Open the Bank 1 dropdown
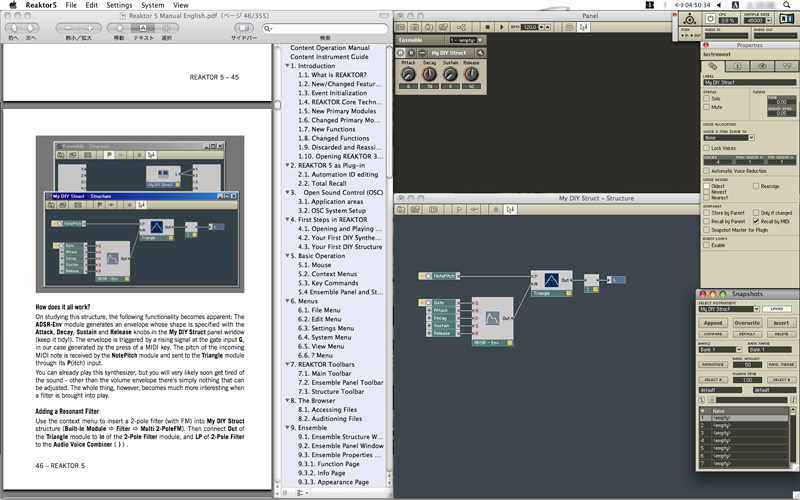Viewport: 800px width, 500px height. point(720,349)
